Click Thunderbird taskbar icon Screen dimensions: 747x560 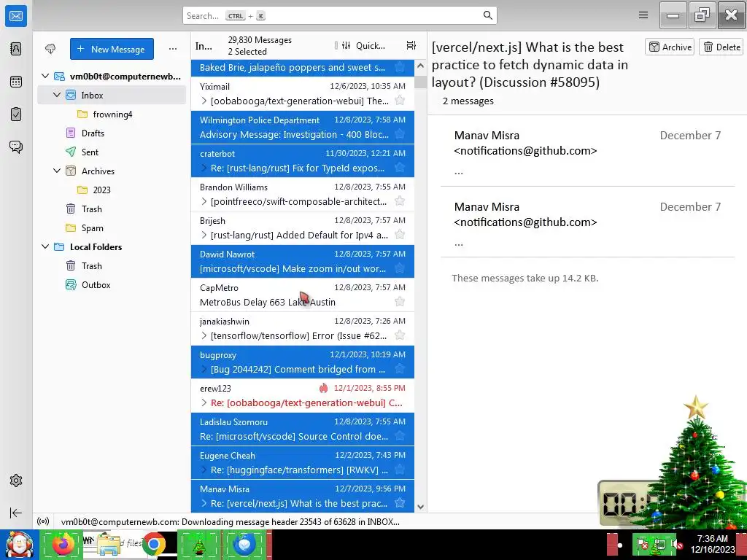245,544
